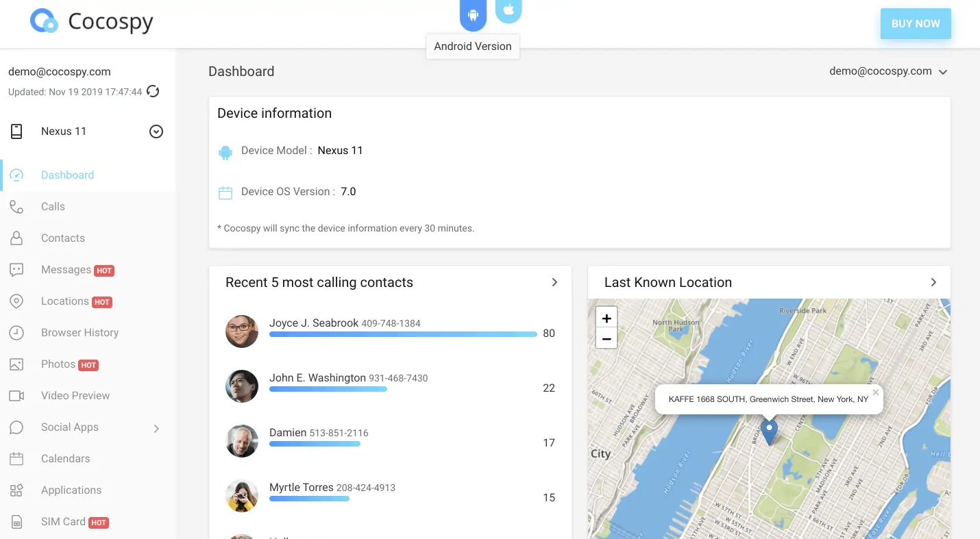Viewport: 980px width, 539px height.
Task: Click the sidebar demo@cocospy.com email text
Action: (x=60, y=71)
